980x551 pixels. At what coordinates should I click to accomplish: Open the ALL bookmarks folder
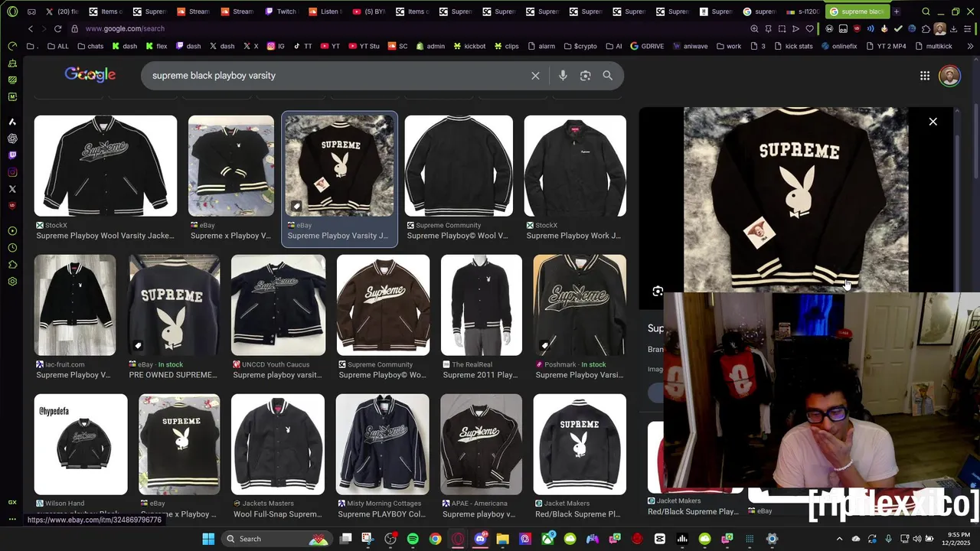click(x=57, y=46)
